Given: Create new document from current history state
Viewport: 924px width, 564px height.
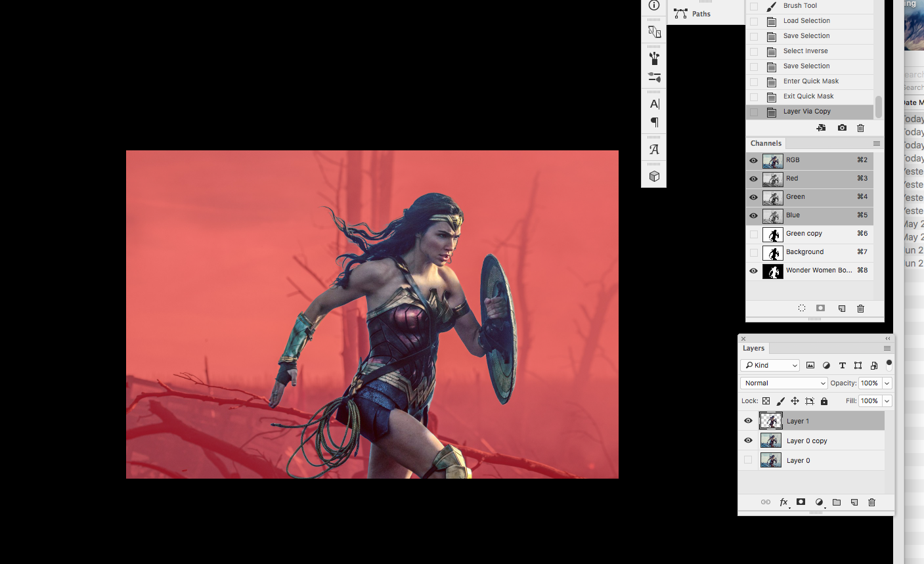Looking at the screenshot, I should tap(821, 128).
